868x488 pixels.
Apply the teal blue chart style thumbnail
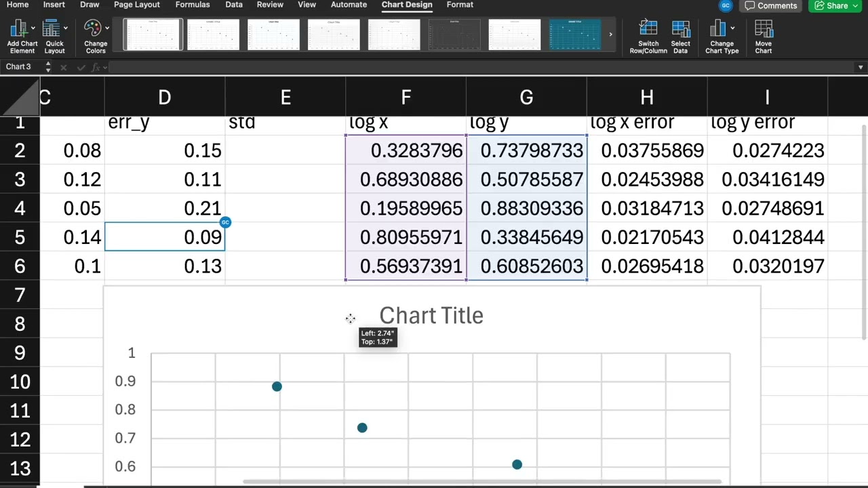[x=575, y=35]
